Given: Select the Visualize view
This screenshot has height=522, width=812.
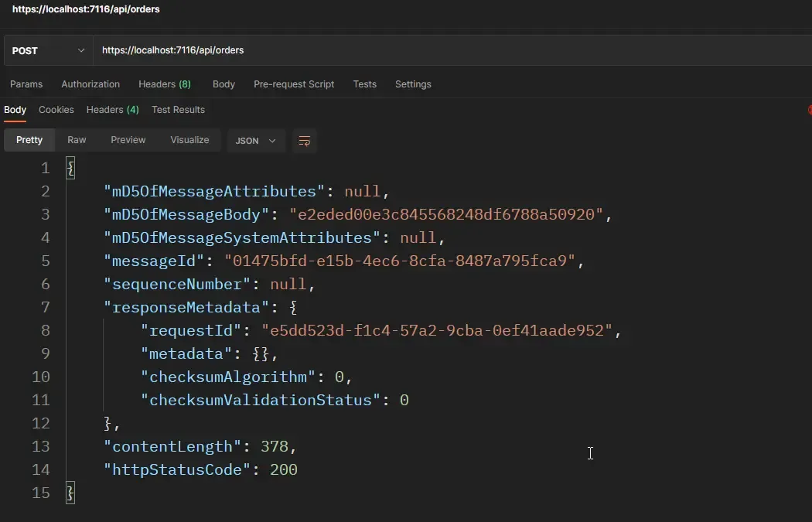Looking at the screenshot, I should click(x=189, y=140).
